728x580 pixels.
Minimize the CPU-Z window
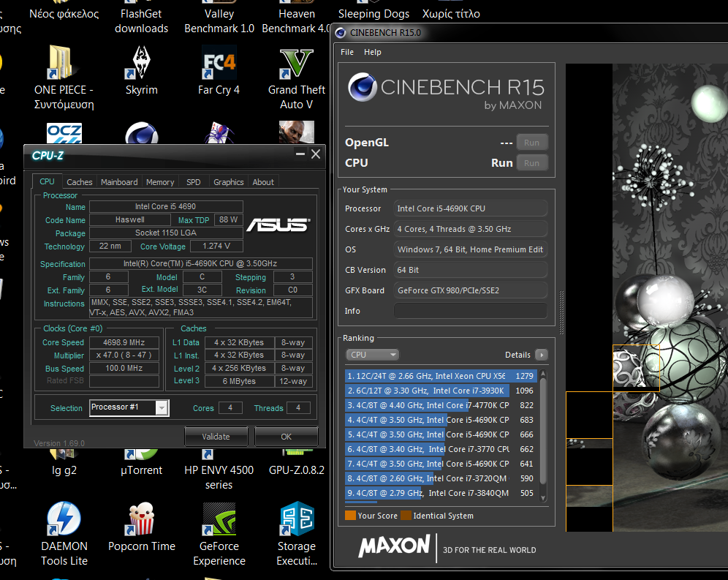(300, 154)
